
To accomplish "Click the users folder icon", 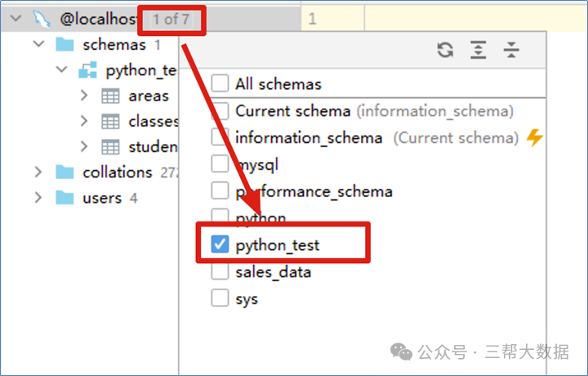I will 64,198.
